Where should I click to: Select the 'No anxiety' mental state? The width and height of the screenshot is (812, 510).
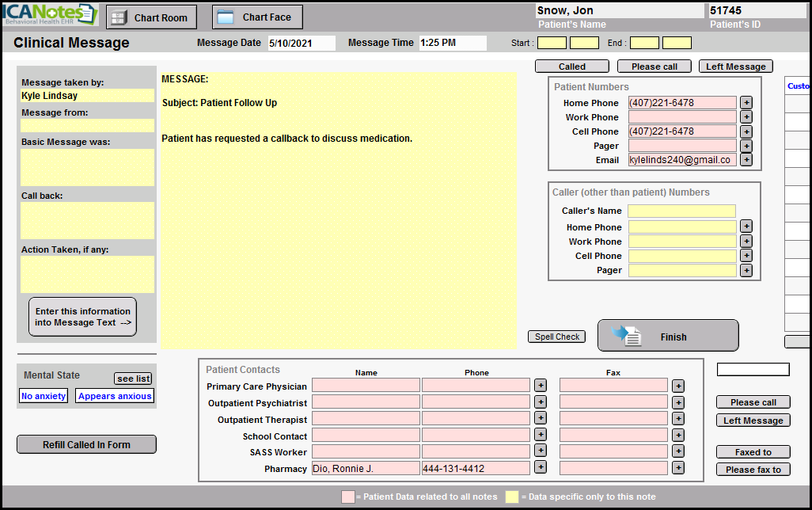click(44, 396)
